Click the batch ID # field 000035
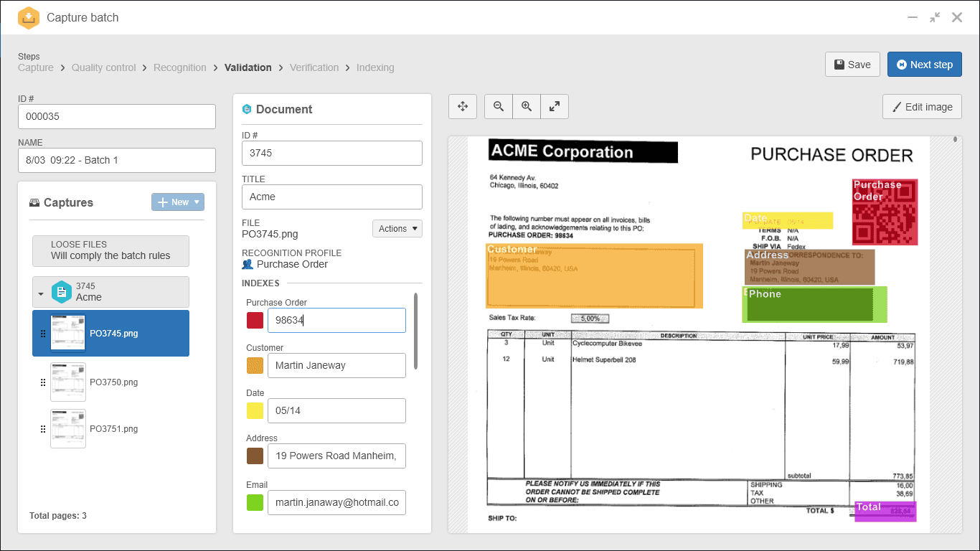980x551 pixels. click(x=117, y=116)
